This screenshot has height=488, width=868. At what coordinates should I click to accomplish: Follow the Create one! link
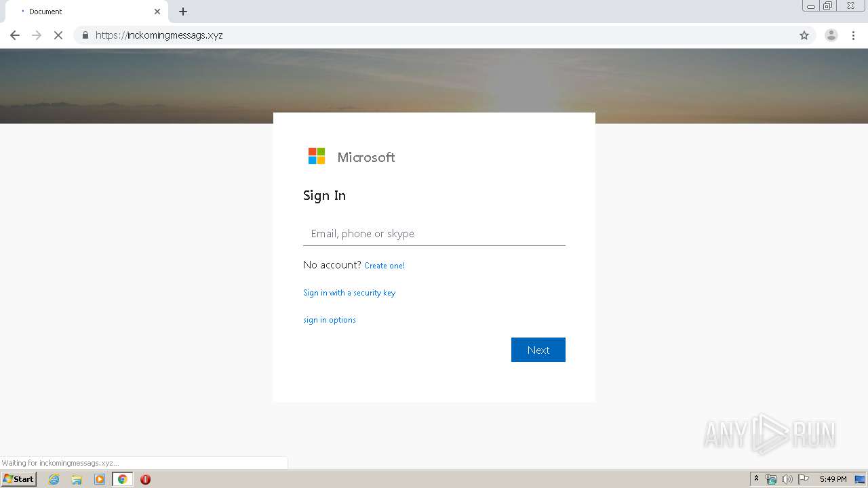(x=384, y=266)
